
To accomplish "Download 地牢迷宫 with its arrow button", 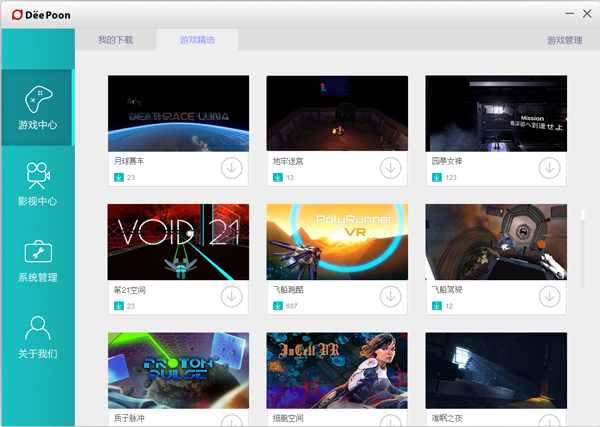I will click(x=390, y=168).
